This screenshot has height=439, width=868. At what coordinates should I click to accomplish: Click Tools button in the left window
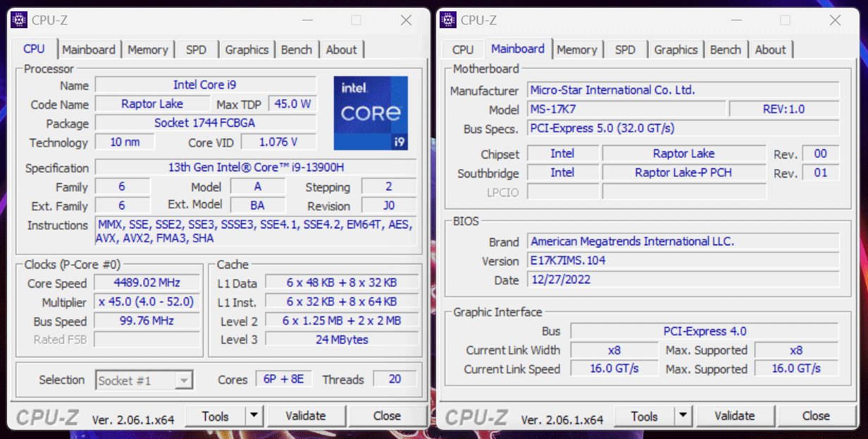click(x=216, y=416)
